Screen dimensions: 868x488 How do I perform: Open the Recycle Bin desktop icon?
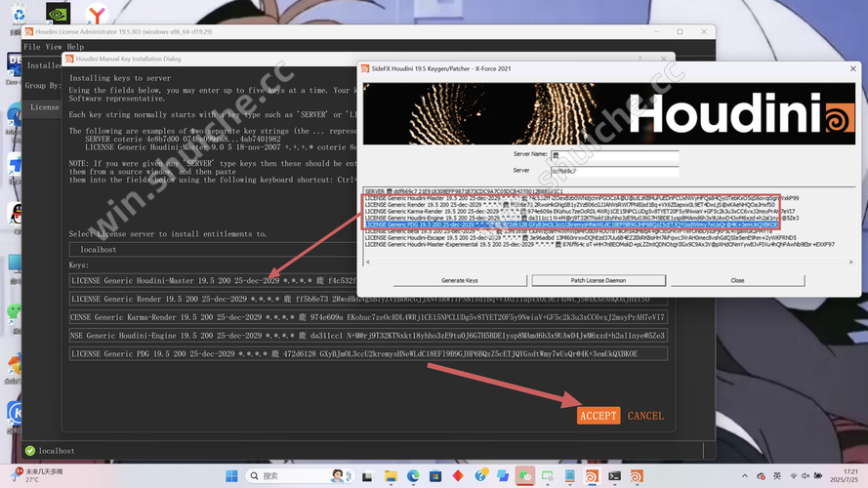click(19, 14)
